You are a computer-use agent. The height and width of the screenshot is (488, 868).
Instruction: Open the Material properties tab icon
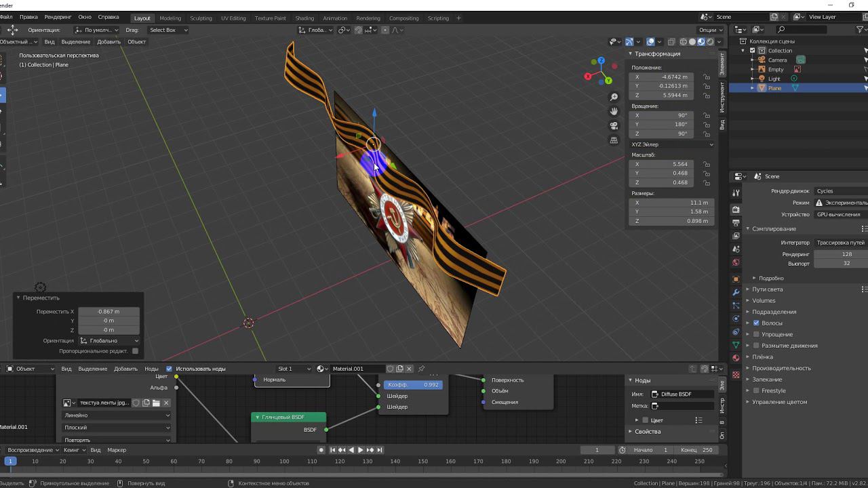736,358
